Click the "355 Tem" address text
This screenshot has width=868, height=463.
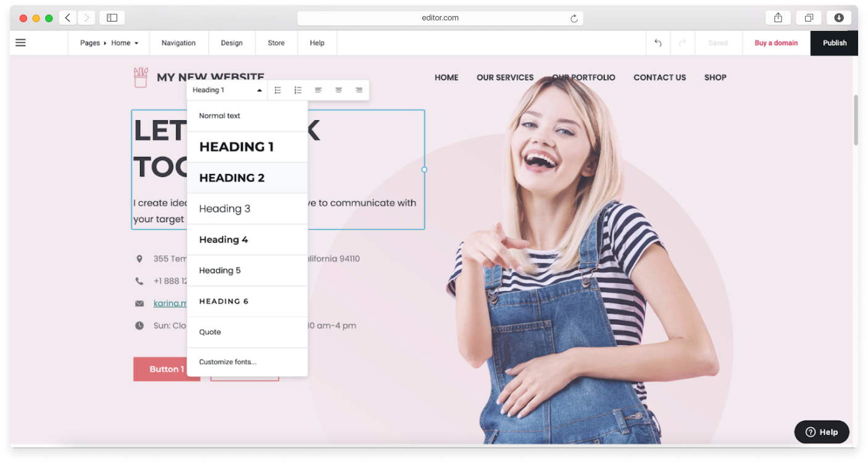click(170, 259)
